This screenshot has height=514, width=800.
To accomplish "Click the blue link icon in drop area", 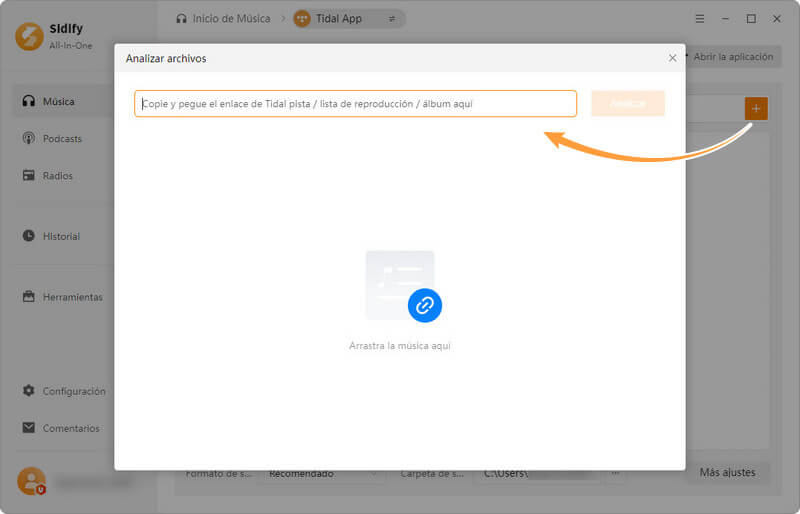I will [x=424, y=305].
